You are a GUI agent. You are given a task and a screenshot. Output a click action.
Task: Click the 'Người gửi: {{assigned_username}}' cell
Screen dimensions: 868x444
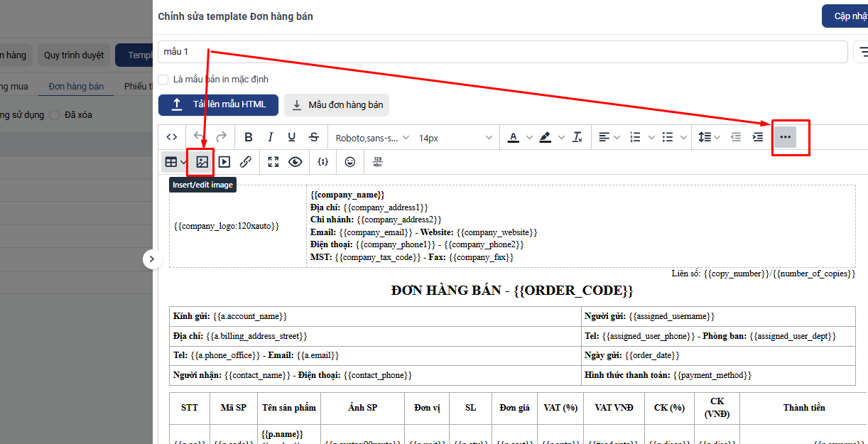click(x=718, y=316)
